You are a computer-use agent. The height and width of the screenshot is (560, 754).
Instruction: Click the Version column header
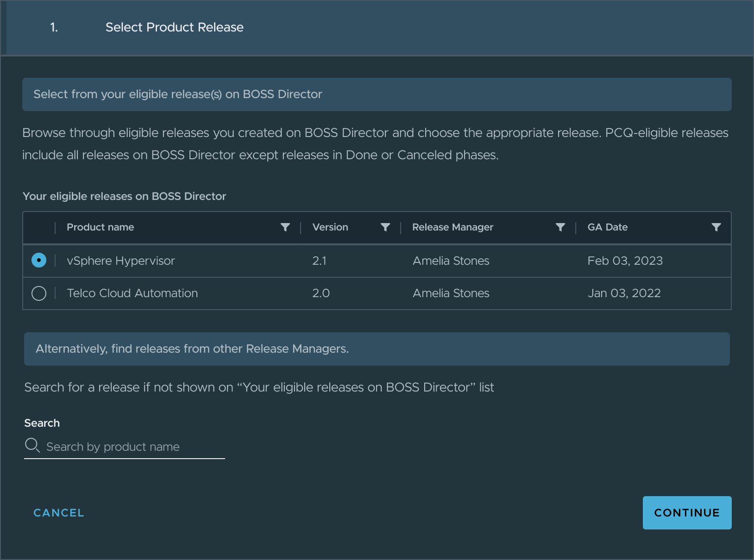(330, 227)
